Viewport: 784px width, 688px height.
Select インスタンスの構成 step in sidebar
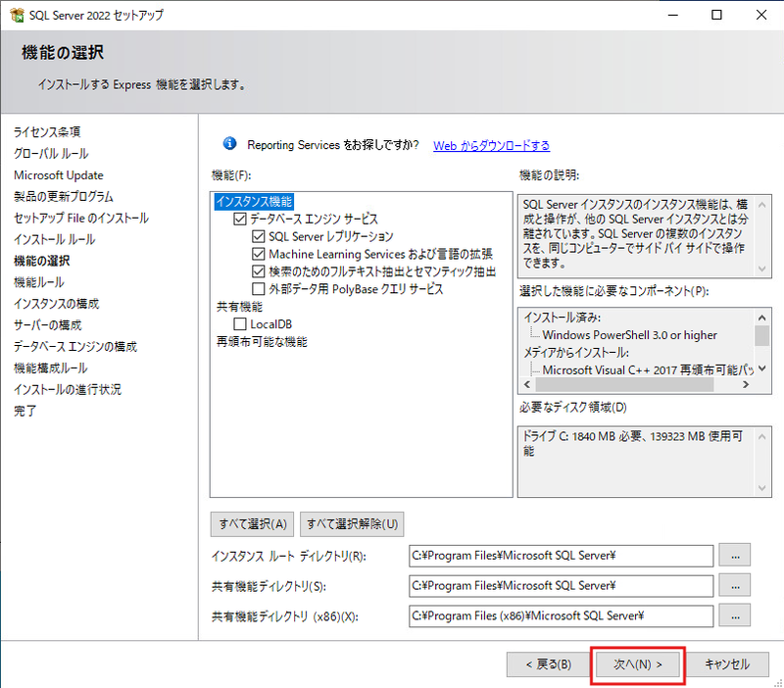click(x=56, y=304)
